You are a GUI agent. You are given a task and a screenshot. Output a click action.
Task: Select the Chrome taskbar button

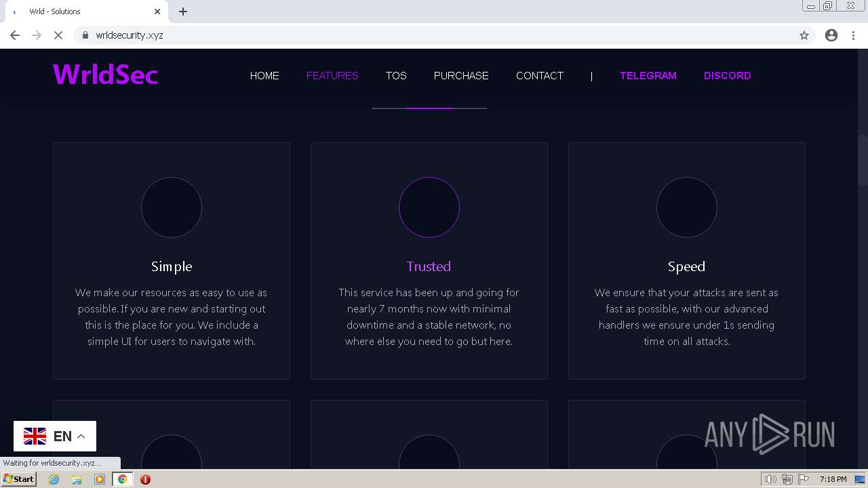coord(122,479)
